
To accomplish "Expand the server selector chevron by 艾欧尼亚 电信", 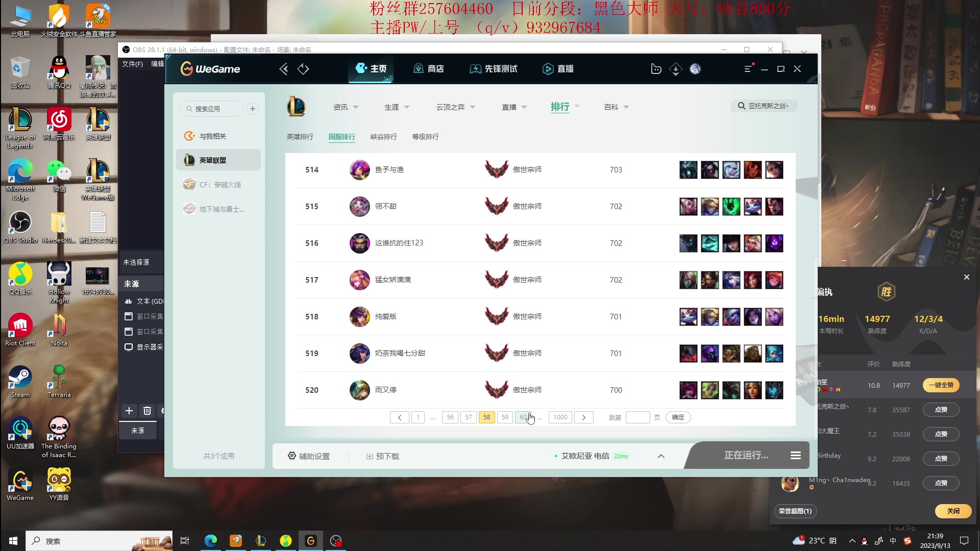I will pos(661,456).
